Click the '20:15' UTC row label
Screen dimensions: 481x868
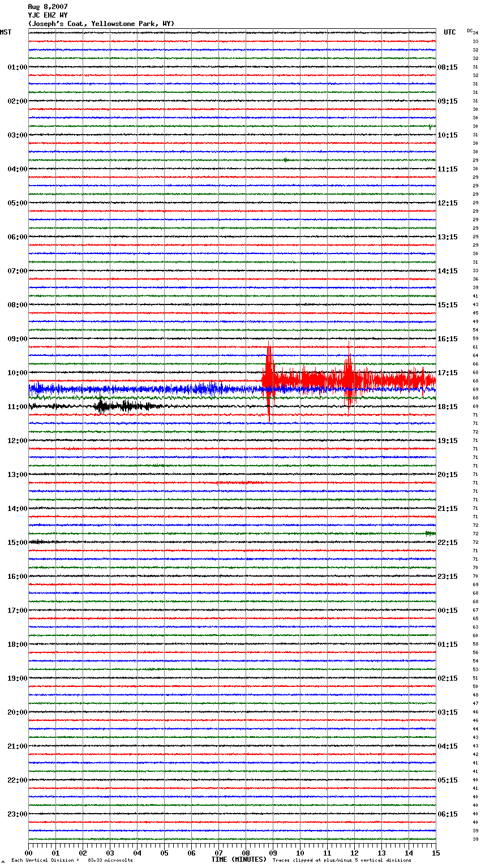coord(448,475)
